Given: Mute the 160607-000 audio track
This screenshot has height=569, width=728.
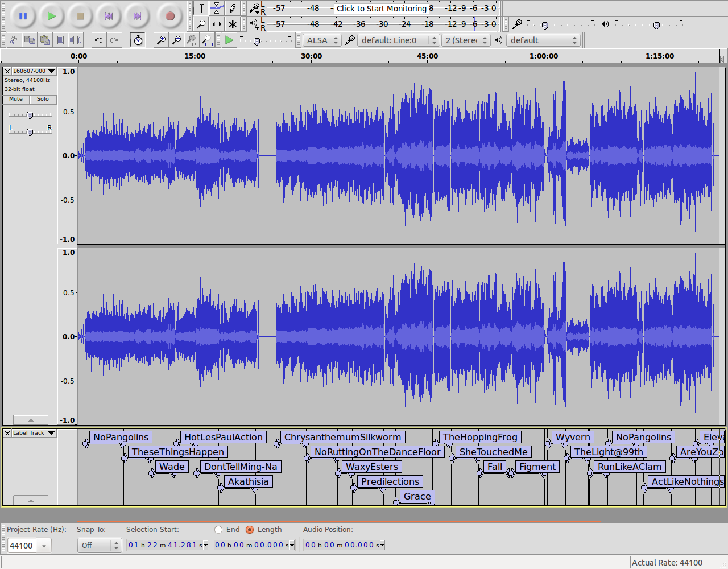Looking at the screenshot, I should point(16,99).
